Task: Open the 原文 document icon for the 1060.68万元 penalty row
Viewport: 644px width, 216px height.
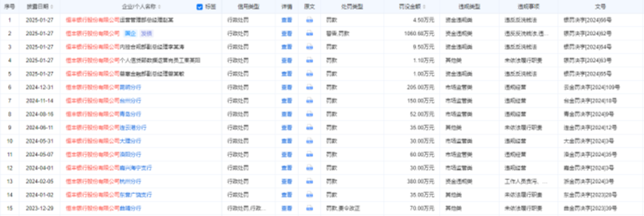Action: 309,34
